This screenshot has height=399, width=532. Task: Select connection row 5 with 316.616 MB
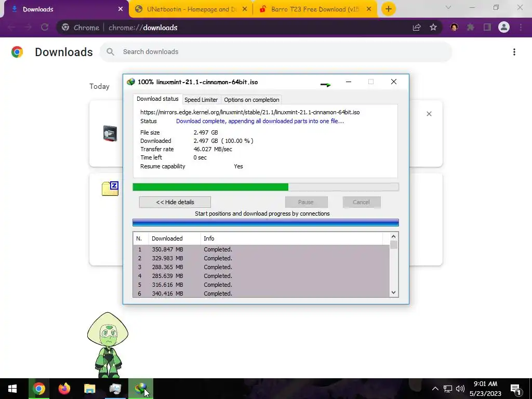pyautogui.click(x=261, y=285)
